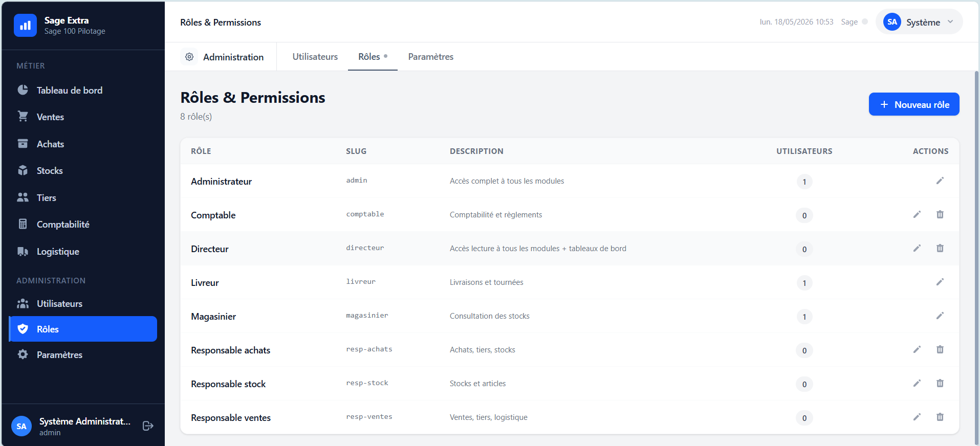
Task: Edit the Responsable stock role
Action: click(917, 383)
